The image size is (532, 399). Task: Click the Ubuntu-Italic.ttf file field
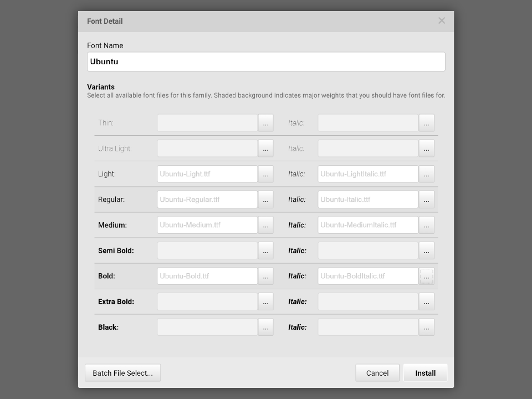coord(368,199)
